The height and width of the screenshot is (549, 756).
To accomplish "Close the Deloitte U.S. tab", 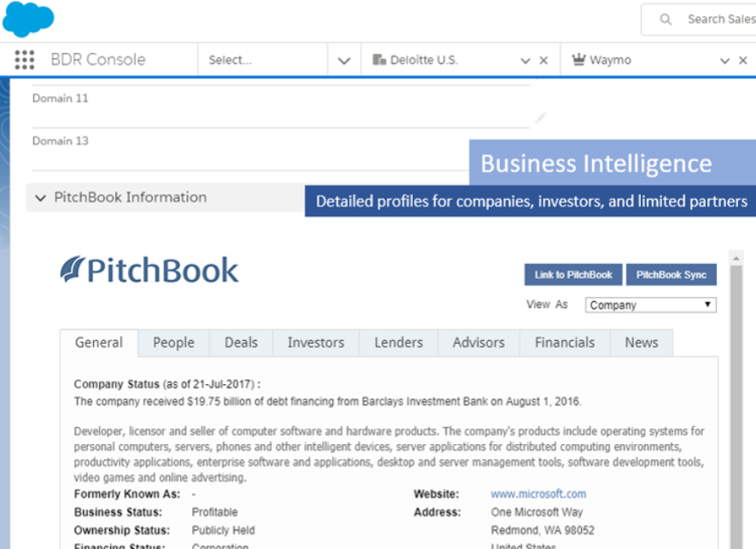I will (x=544, y=61).
